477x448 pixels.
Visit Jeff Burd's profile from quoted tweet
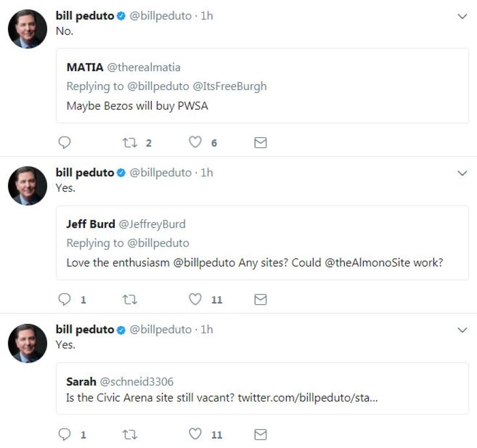(x=91, y=224)
